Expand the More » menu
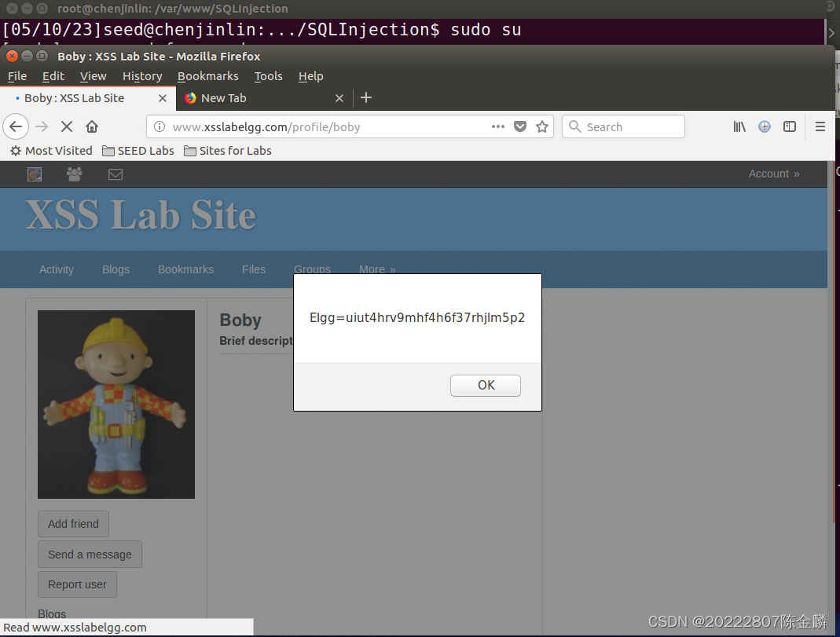The height and width of the screenshot is (637, 840). coord(377,269)
